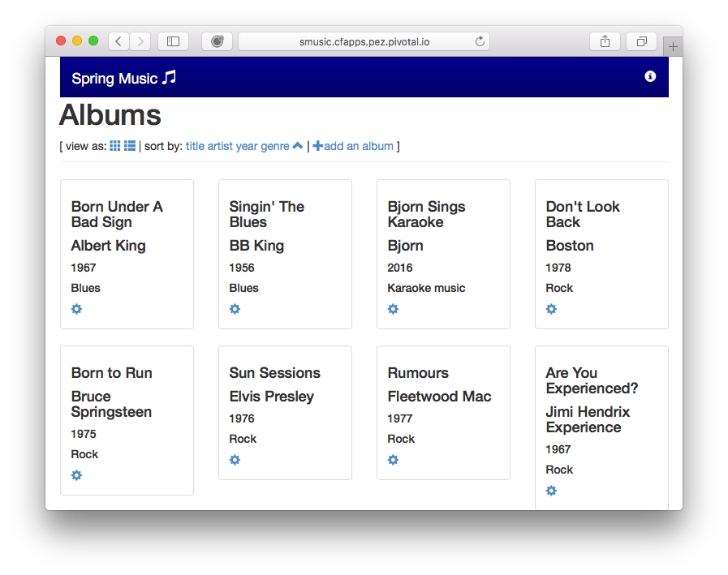728x575 pixels.
Task: Sort albums by artist
Action: 220,146
